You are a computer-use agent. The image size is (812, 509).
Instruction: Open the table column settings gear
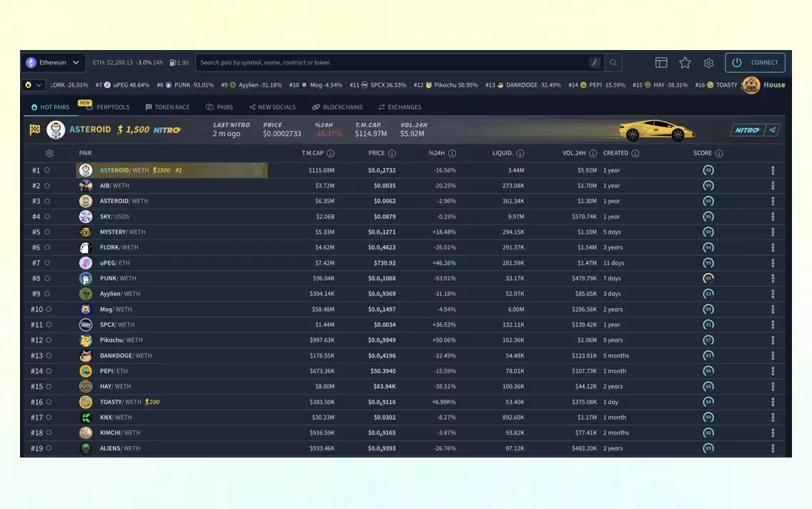click(49, 153)
